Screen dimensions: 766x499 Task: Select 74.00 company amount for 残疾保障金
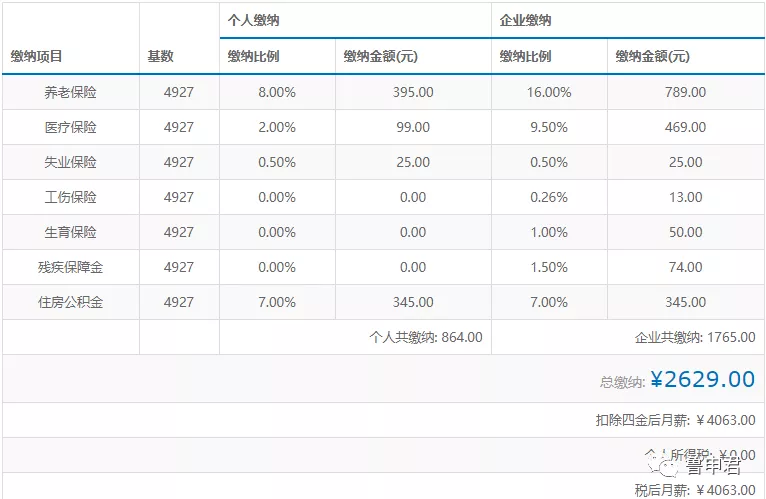685,267
